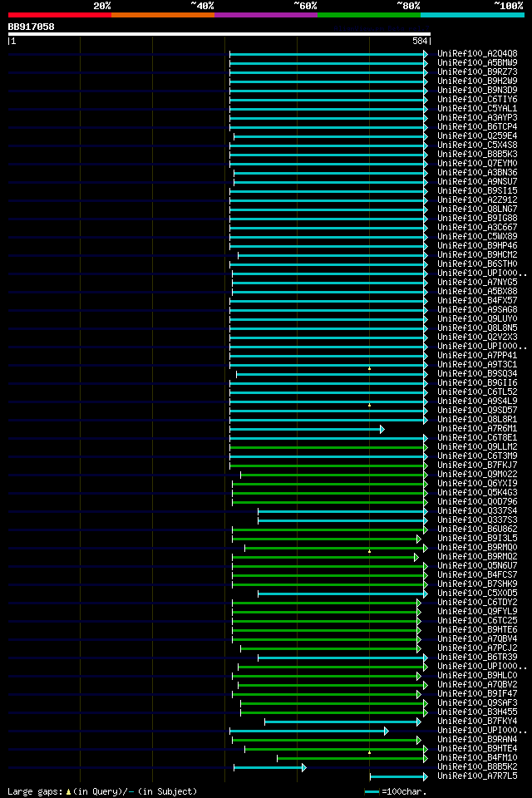Image resolution: width=532 pixels, height=798 pixels.
Task: Select hit label UniRef100_B9HCM2
Action: point(477,255)
